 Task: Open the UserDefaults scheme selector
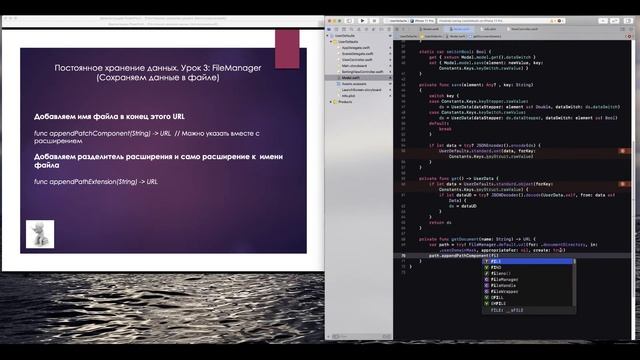pos(398,20)
